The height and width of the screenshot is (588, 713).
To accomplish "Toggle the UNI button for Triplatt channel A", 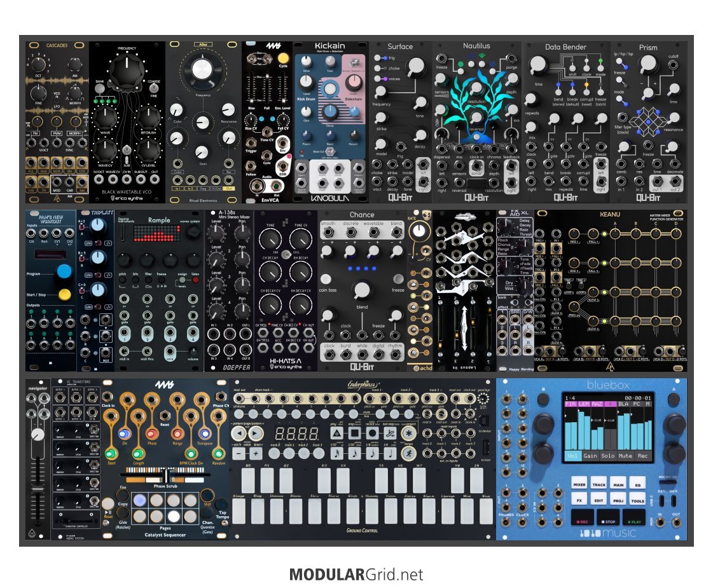I will pyautogui.click(x=88, y=243).
